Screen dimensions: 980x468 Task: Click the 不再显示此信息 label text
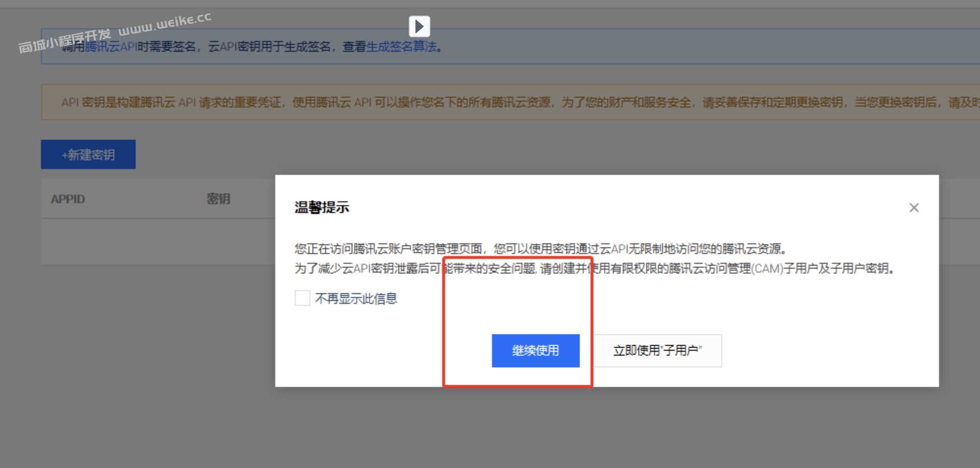pos(356,298)
